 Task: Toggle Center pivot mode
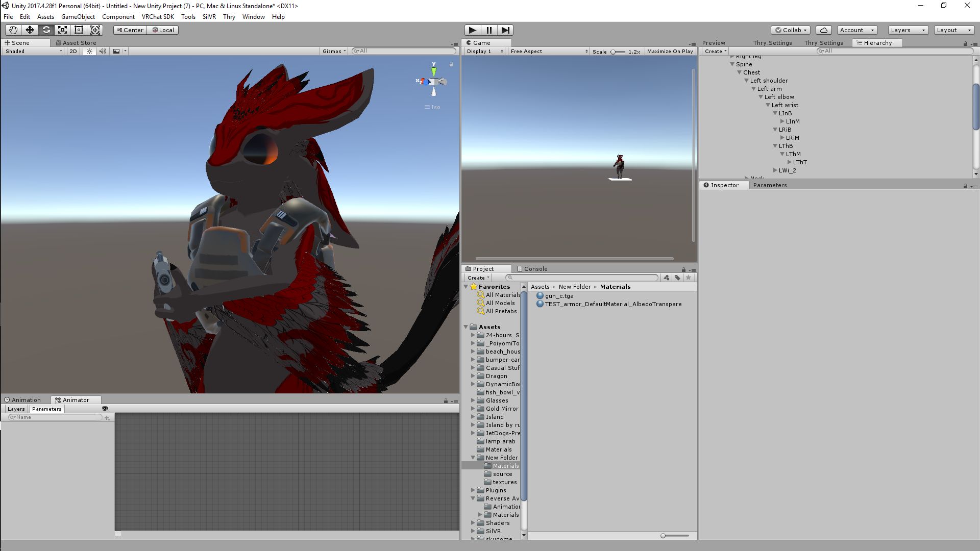click(x=130, y=30)
